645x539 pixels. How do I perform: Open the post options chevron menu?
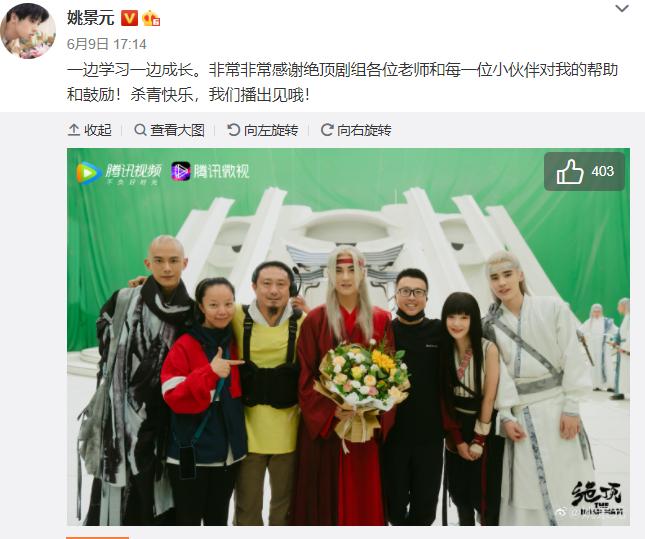coord(622,8)
